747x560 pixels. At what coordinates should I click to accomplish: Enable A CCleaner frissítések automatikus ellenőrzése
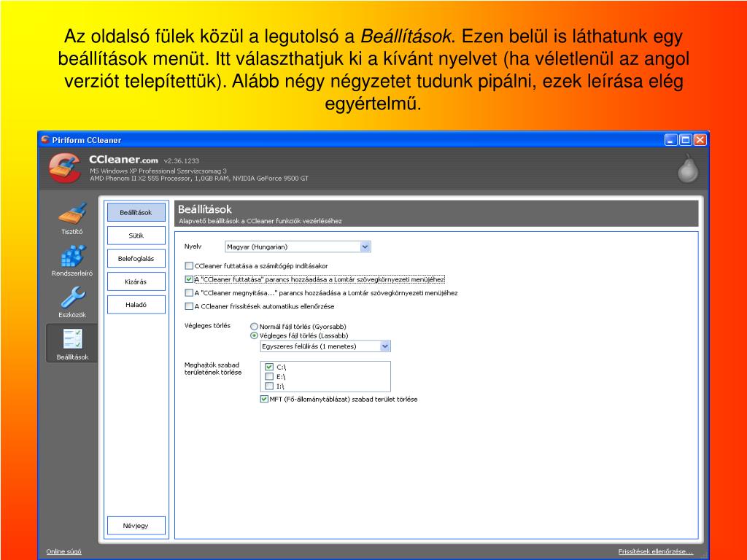pyautogui.click(x=189, y=306)
